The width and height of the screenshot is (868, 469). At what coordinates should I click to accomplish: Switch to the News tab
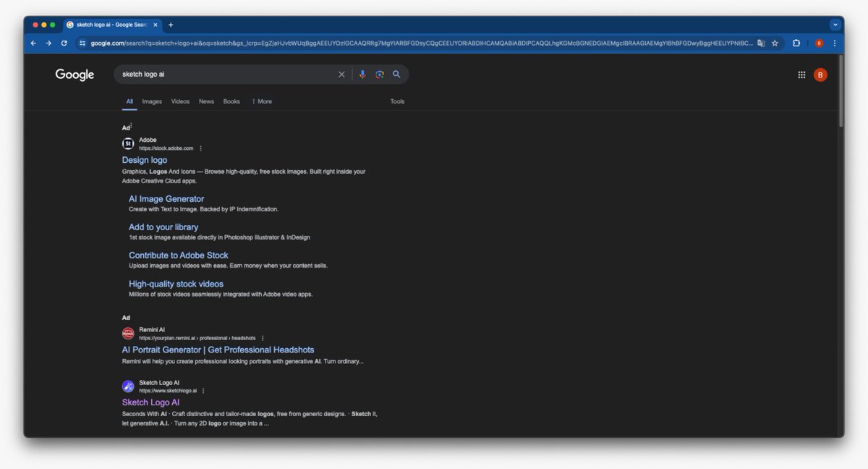point(206,101)
